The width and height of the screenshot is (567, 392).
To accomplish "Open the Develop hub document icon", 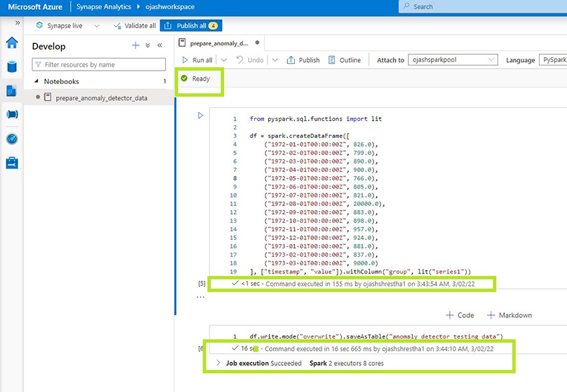I will (11, 91).
